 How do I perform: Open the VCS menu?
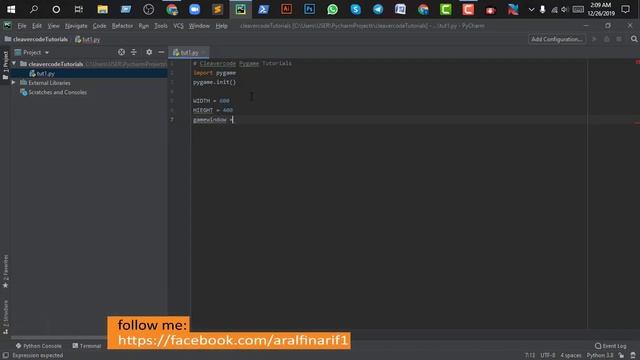click(x=178, y=26)
